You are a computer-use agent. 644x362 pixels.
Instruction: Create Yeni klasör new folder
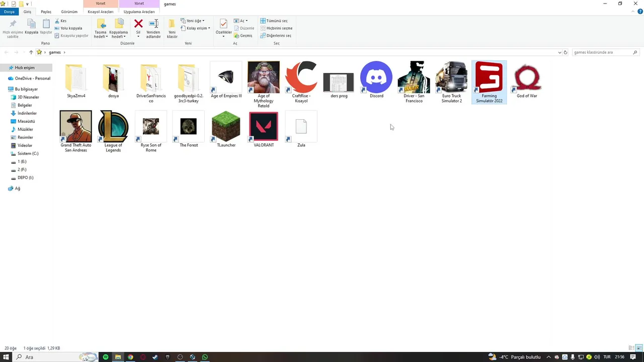172,28
